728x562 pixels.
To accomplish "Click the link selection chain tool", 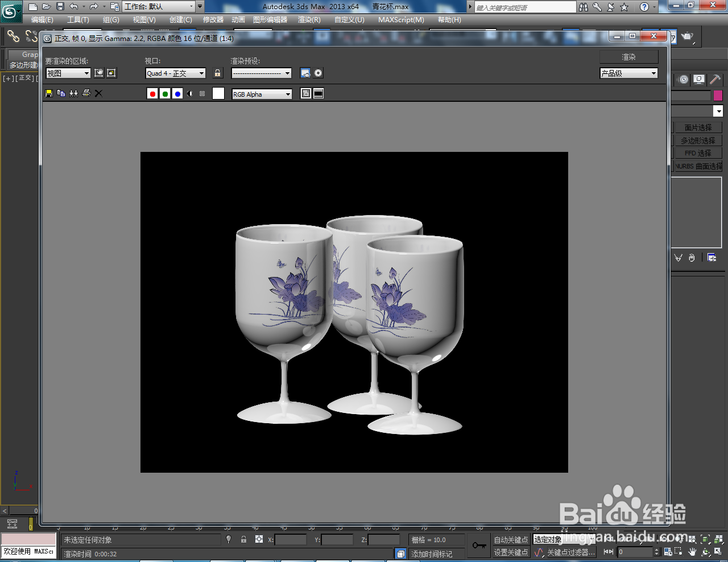I will (x=13, y=36).
